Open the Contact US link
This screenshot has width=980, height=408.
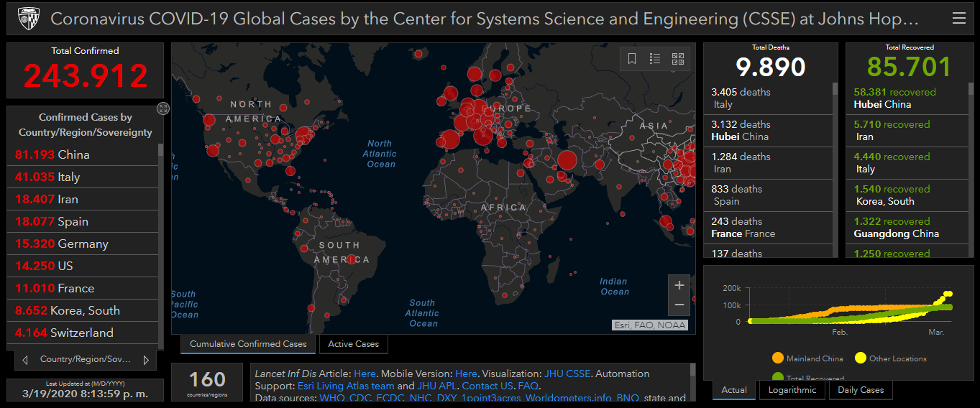tap(487, 386)
